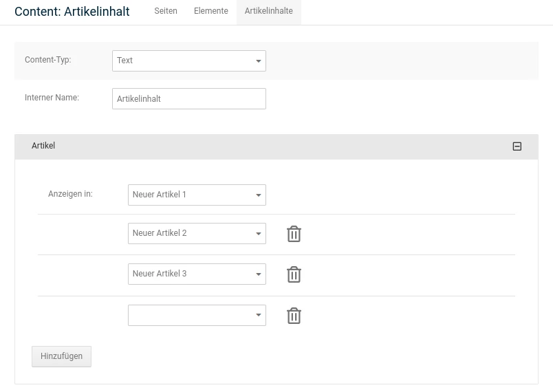
Task: Open the Neuer Artikel 1 dropdown
Action: 197,195
